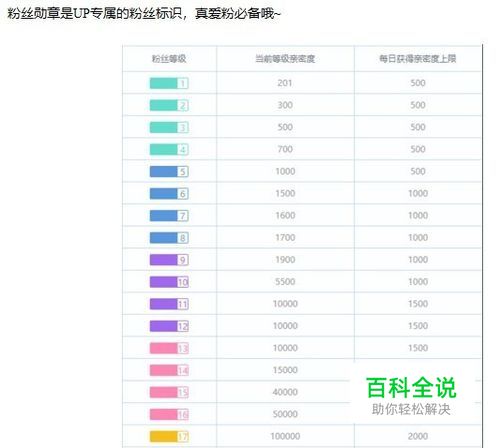The image size is (500, 448).
Task: Select the level 4 teal fan medal badge
Action: [x=169, y=149]
